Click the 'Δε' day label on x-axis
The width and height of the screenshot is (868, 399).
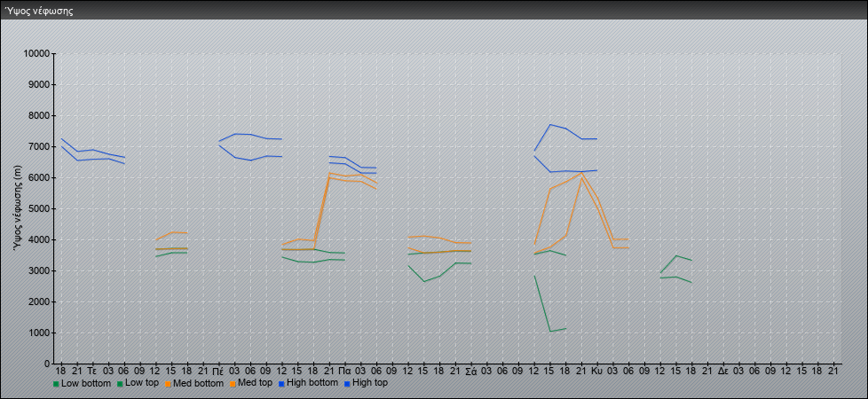(723, 372)
